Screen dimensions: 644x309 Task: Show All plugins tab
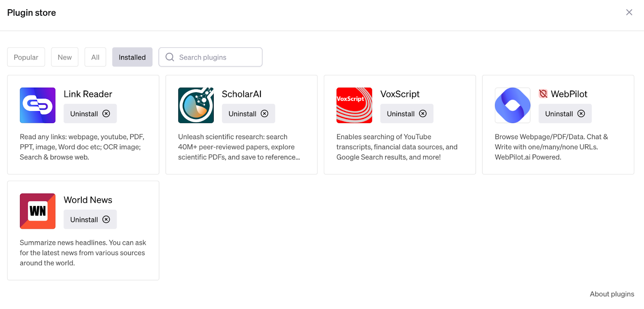coord(95,57)
